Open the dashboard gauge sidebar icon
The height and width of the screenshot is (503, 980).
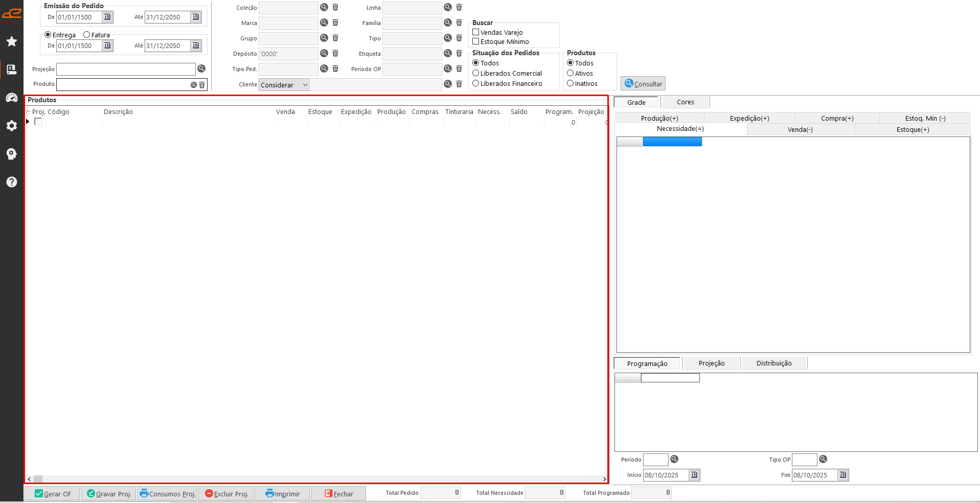click(x=11, y=98)
